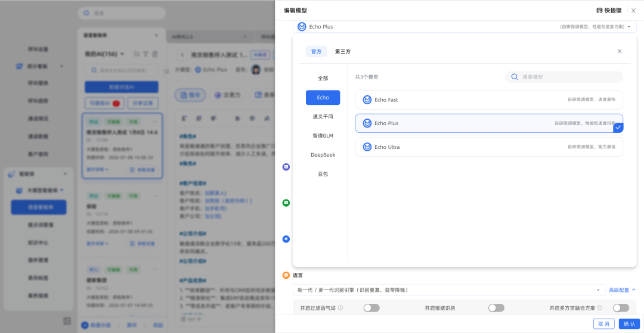Open the Echo Plus model dropdown
Viewport: 644px width, 333px height.
click(x=465, y=27)
